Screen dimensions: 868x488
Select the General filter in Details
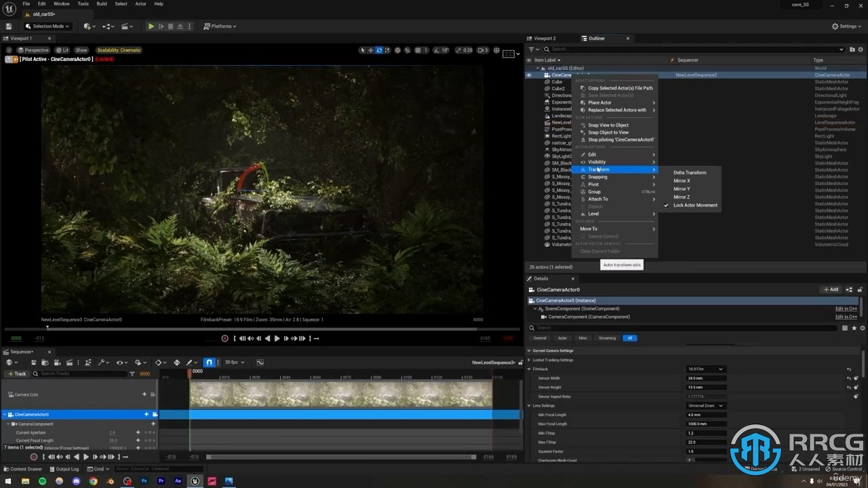tap(540, 338)
